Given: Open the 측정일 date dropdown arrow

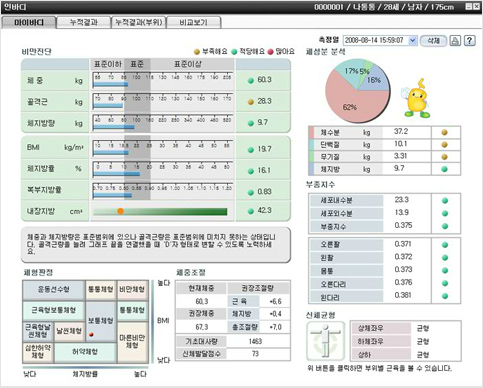Looking at the screenshot, I should [413, 40].
